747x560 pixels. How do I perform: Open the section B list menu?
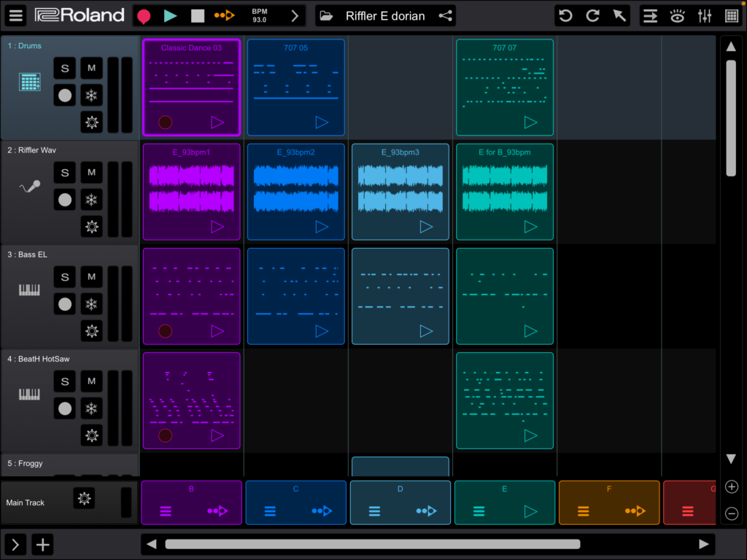pos(166,511)
